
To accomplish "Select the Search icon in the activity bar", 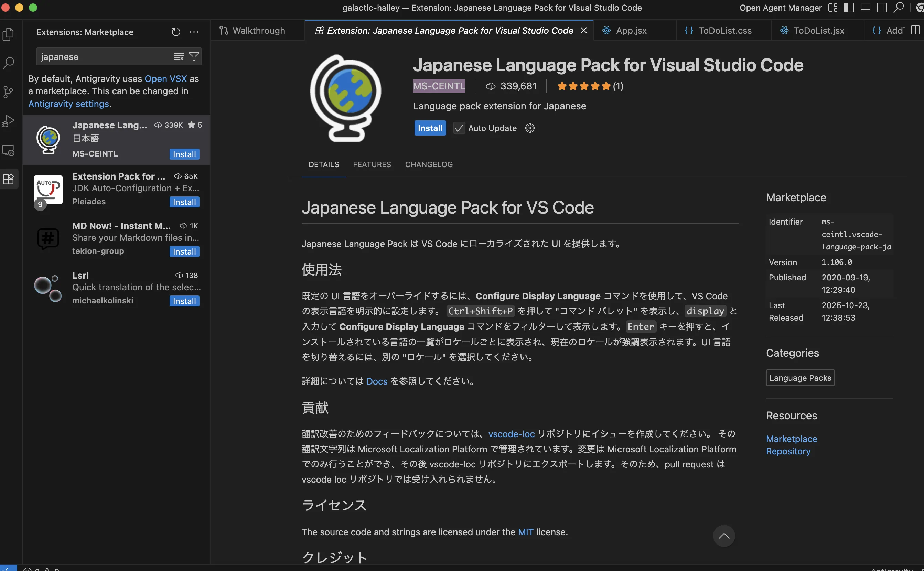I will point(9,63).
